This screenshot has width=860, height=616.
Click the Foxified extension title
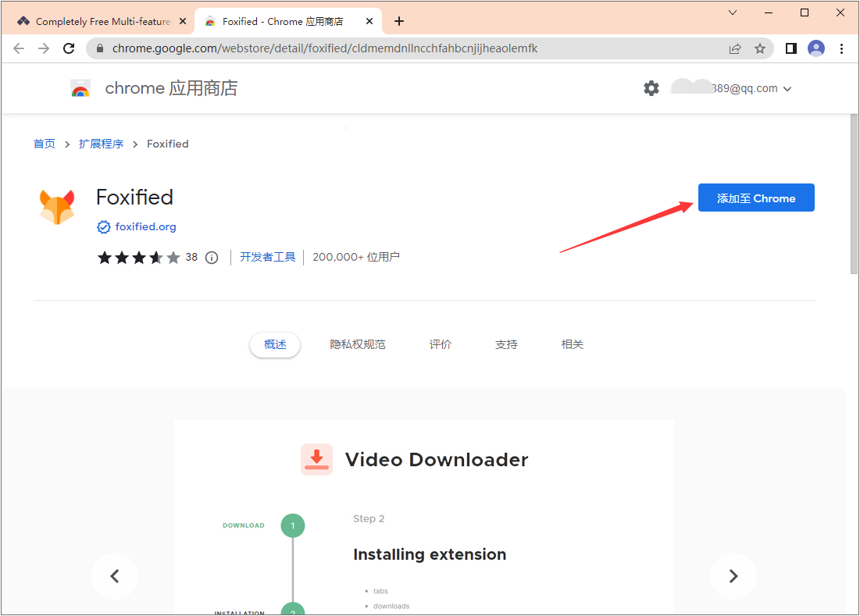pyautogui.click(x=134, y=198)
